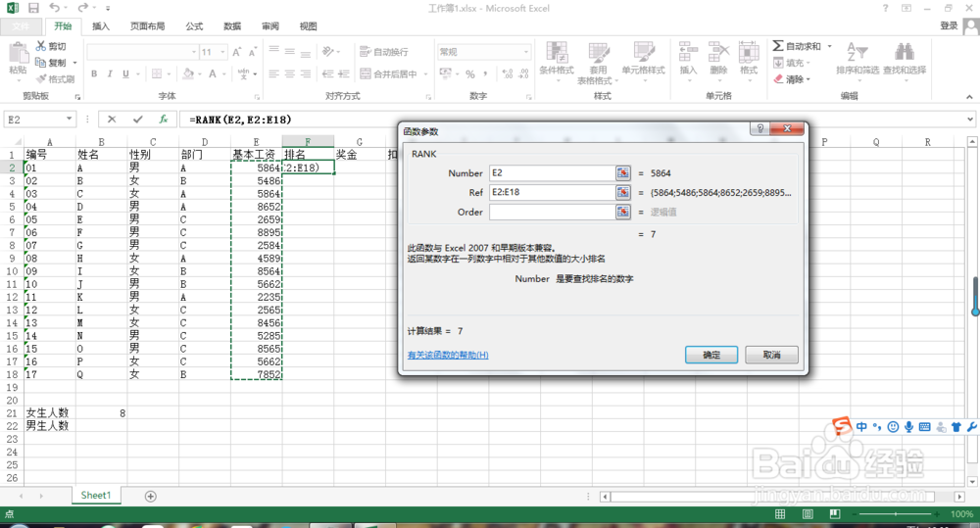Viewport: 980px width, 528px height.
Task: Switch to View (视图) tab
Action: pyautogui.click(x=308, y=26)
